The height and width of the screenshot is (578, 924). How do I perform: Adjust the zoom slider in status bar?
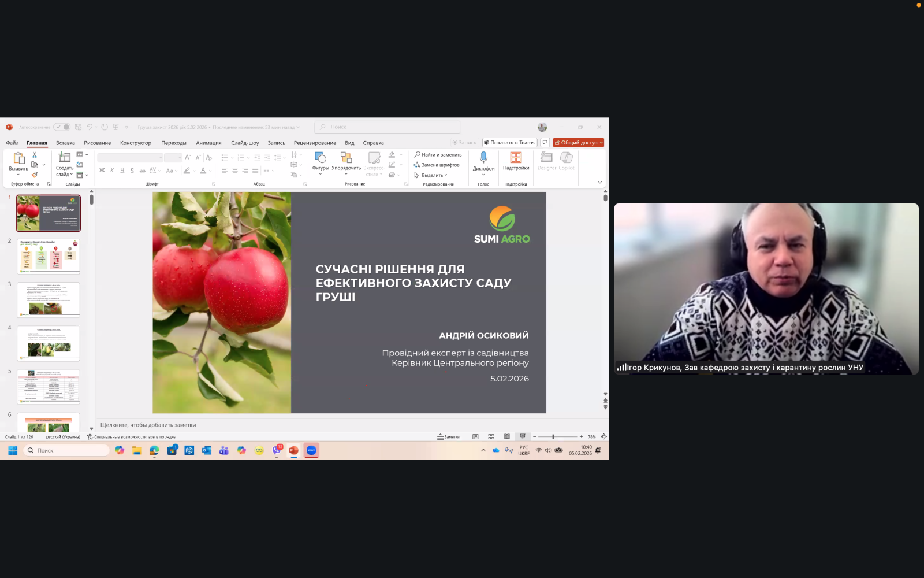point(553,437)
